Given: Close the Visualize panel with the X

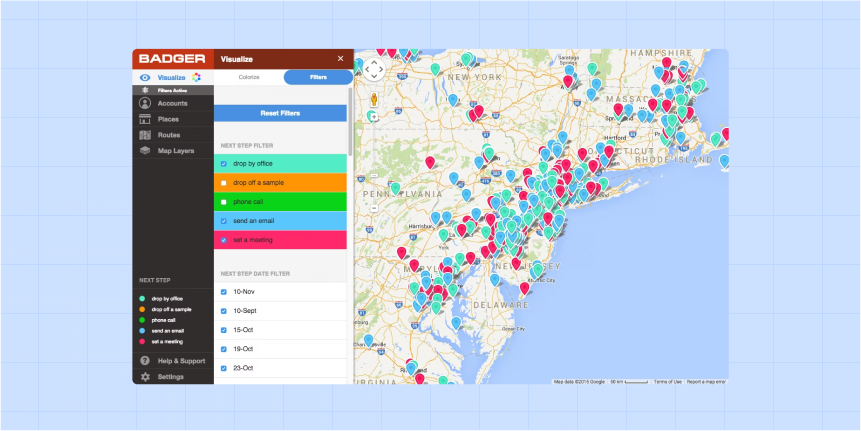Looking at the screenshot, I should pyautogui.click(x=340, y=59).
